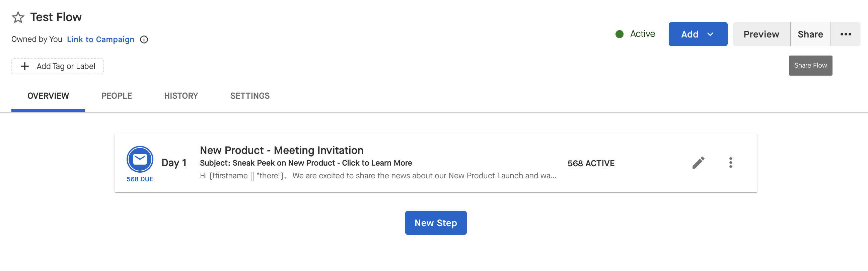Screen dimensions: 868x271
Task: Click the green Active status dot
Action: pos(619,34)
